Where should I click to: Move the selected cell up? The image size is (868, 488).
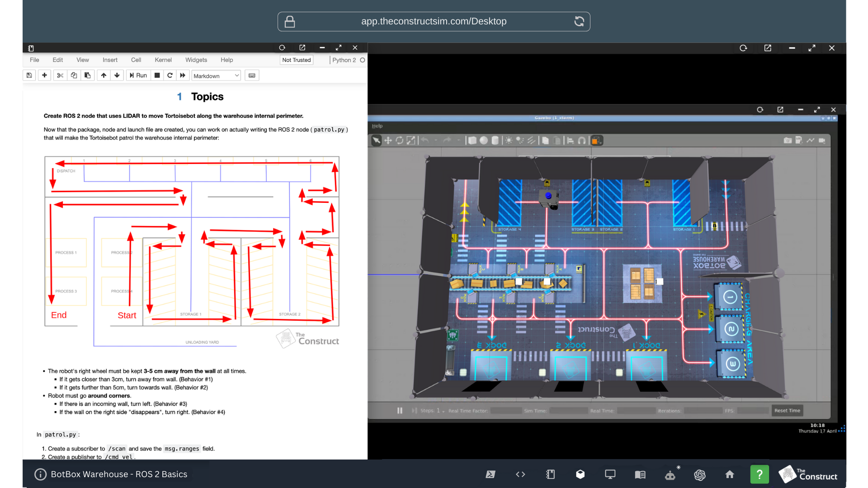(x=104, y=75)
